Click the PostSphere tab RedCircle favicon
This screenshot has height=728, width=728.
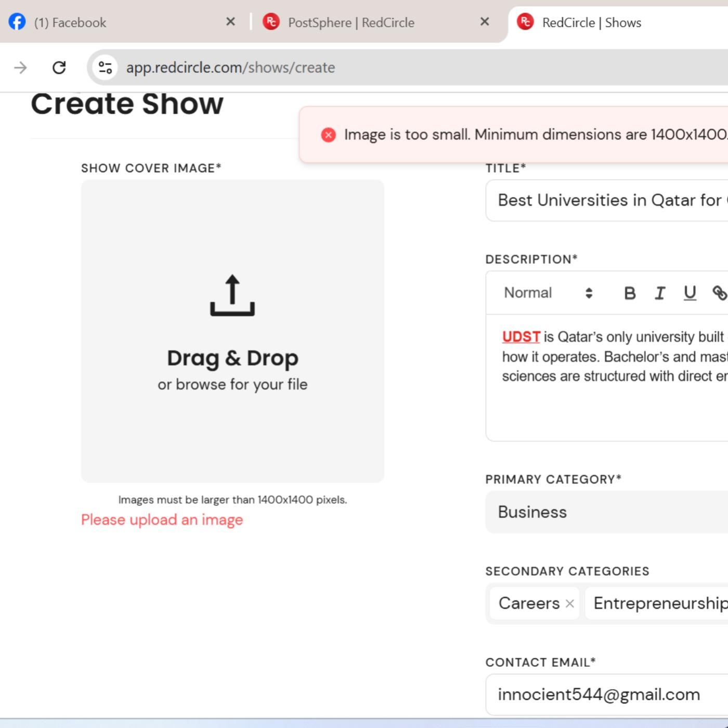(x=271, y=22)
